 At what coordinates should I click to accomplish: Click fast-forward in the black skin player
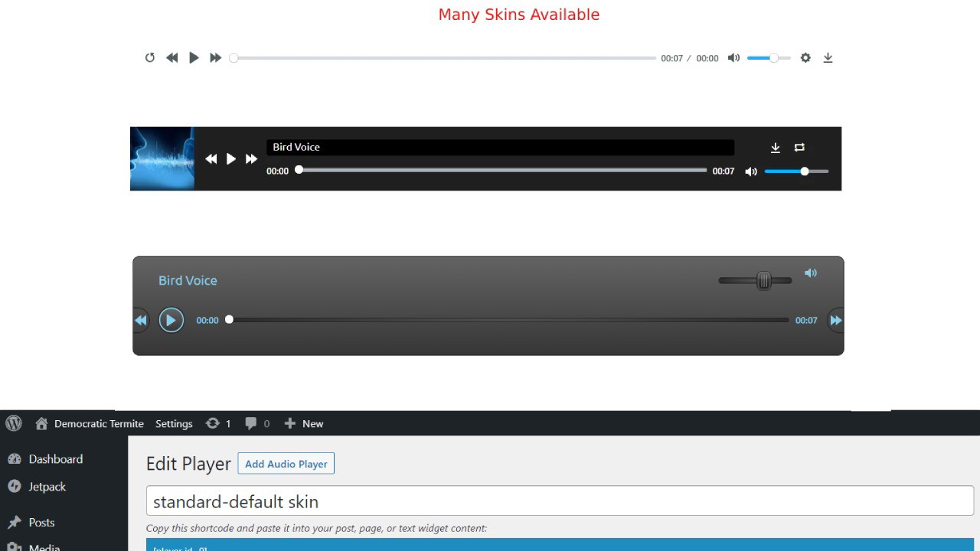click(251, 159)
